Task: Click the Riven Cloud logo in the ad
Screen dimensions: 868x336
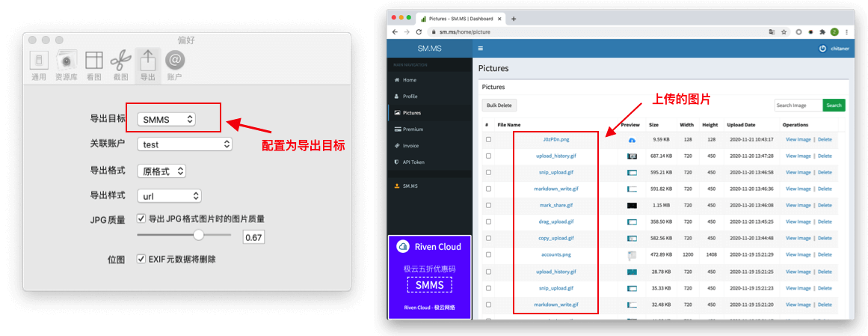Action: [402, 247]
